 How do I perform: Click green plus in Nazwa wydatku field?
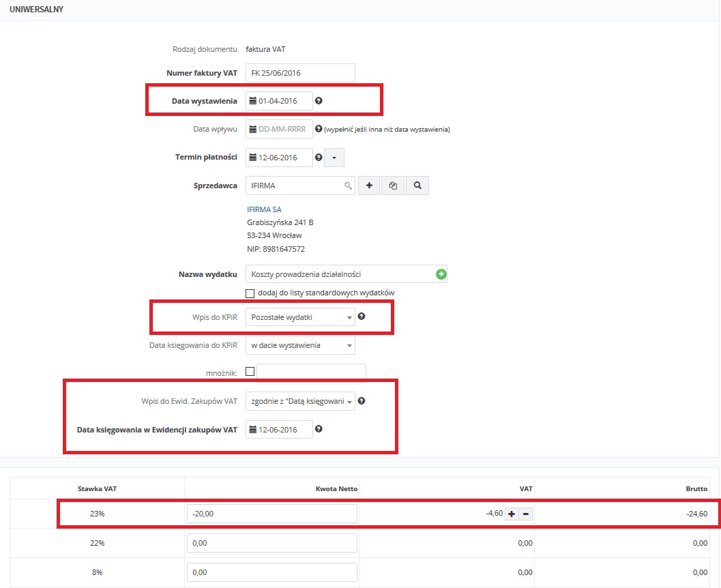441,274
